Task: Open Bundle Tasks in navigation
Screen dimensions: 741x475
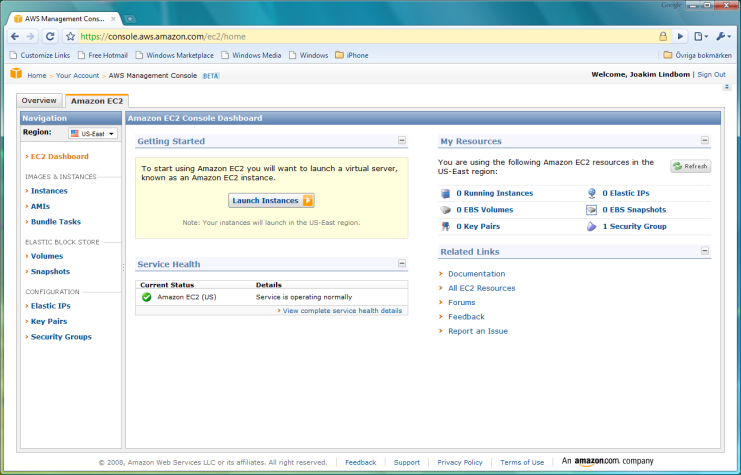Action: pyautogui.click(x=56, y=222)
